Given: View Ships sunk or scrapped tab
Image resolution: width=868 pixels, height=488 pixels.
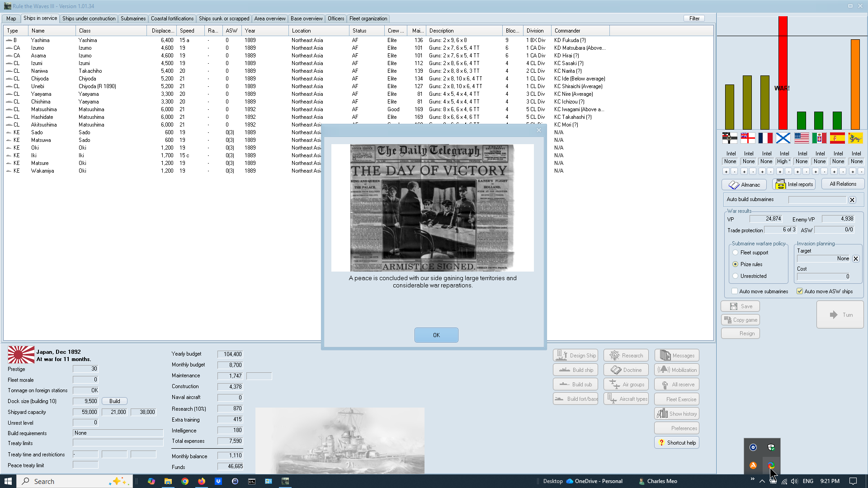Looking at the screenshot, I should (x=224, y=19).
